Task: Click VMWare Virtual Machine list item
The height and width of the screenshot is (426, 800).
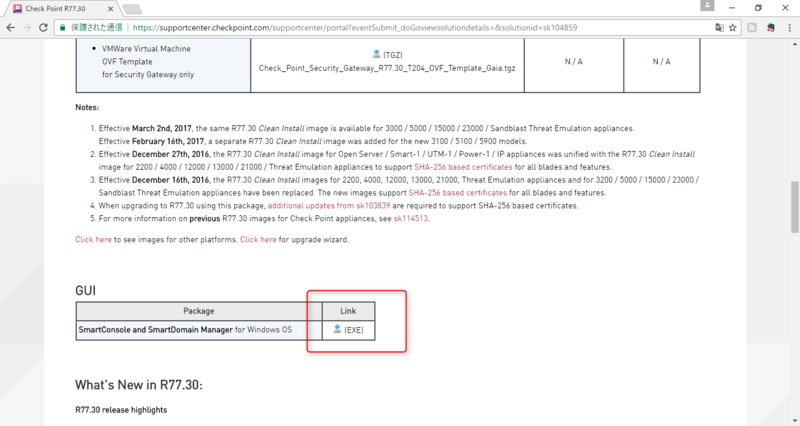Action: tap(146, 48)
